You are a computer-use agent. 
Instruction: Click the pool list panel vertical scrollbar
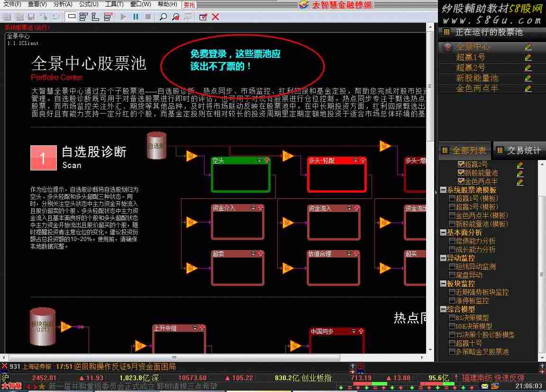[x=542, y=260]
